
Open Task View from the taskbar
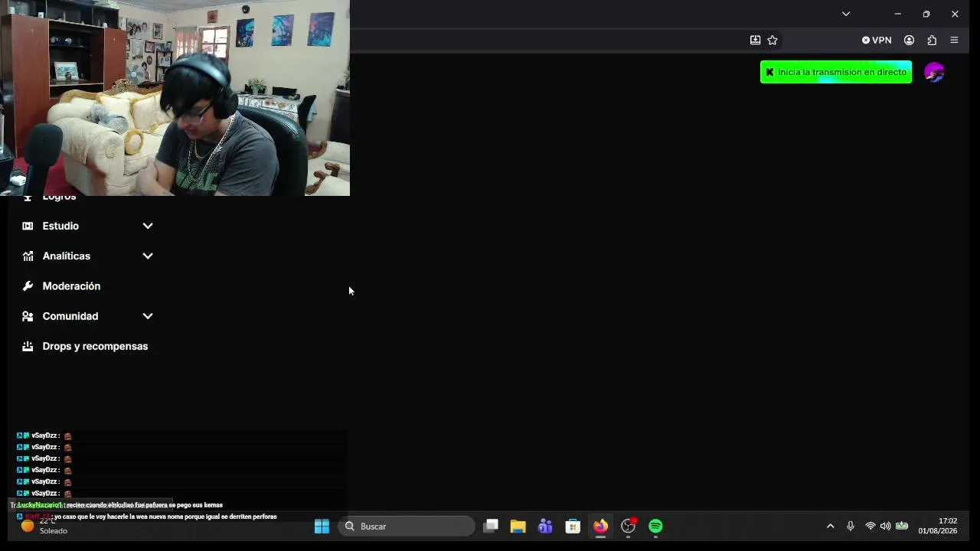coord(491,527)
